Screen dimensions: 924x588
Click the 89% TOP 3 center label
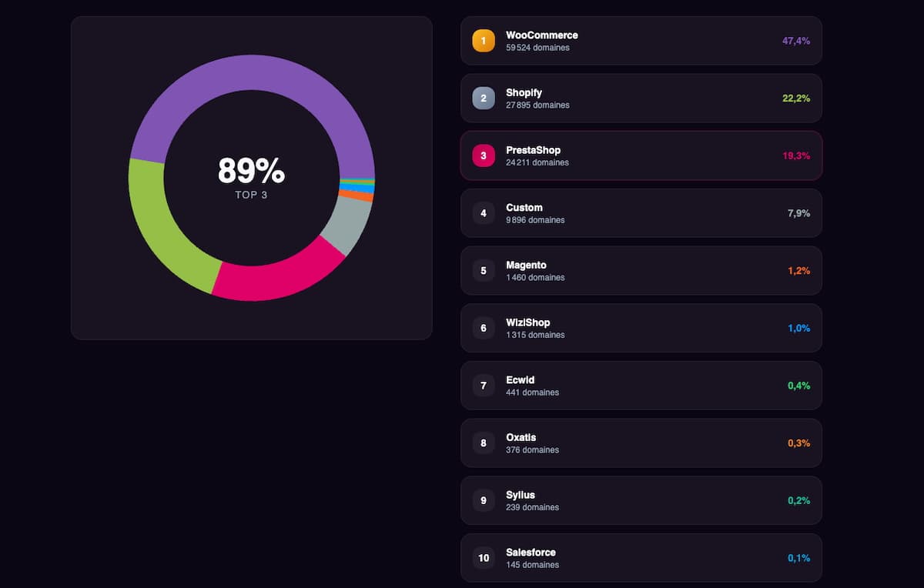click(251, 178)
